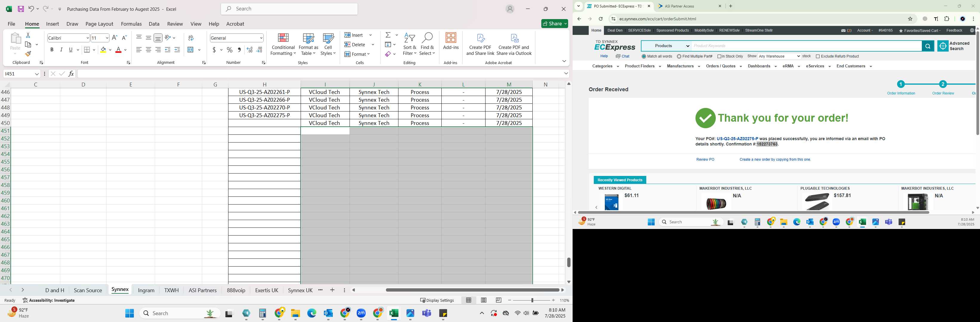Image resolution: width=980 pixels, height=322 pixels.
Task: Open the Font name Calibri dropdown
Action: 87,38
